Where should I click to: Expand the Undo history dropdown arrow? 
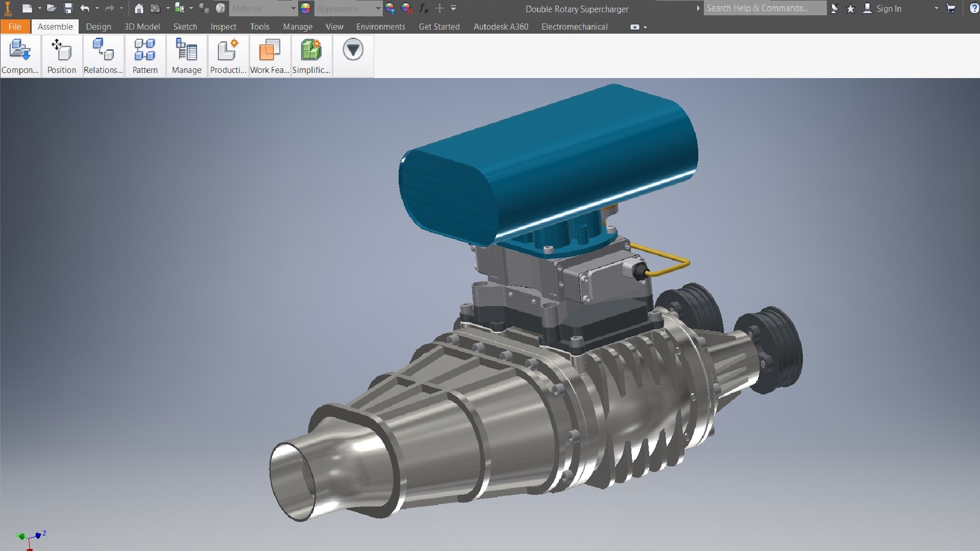pyautogui.click(x=97, y=8)
